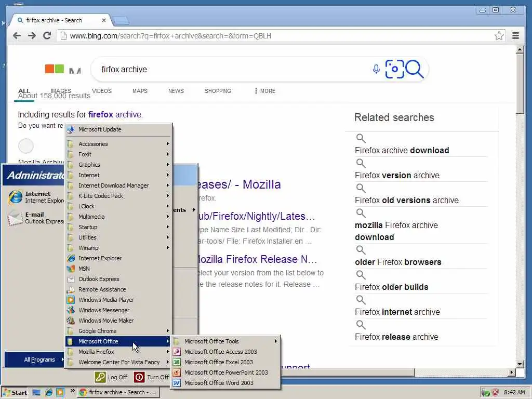Expand the Google Chrome submenu
This screenshot has width=532, height=399.
click(x=119, y=331)
